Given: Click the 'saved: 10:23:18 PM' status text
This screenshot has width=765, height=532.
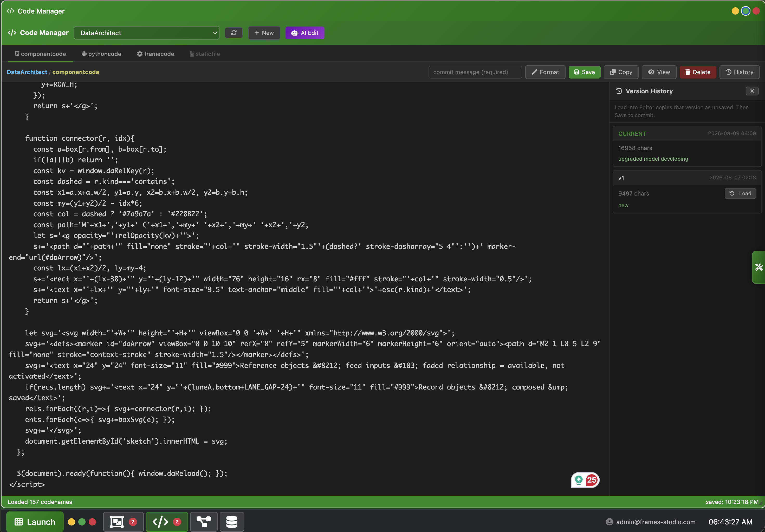Looking at the screenshot, I should point(732,502).
